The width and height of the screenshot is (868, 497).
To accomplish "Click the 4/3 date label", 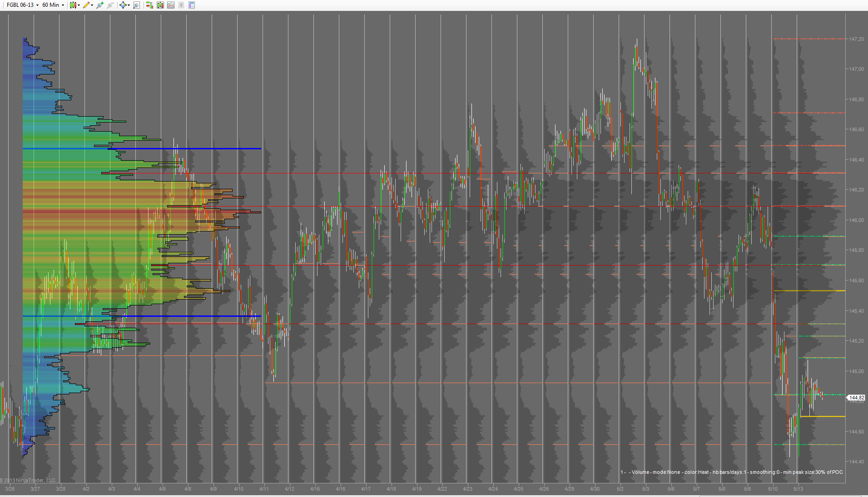I will (112, 489).
